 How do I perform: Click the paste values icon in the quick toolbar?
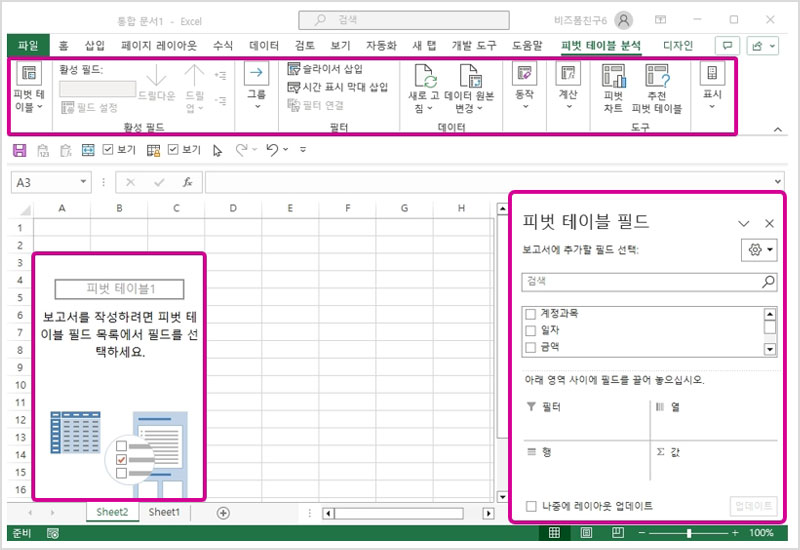[43, 150]
